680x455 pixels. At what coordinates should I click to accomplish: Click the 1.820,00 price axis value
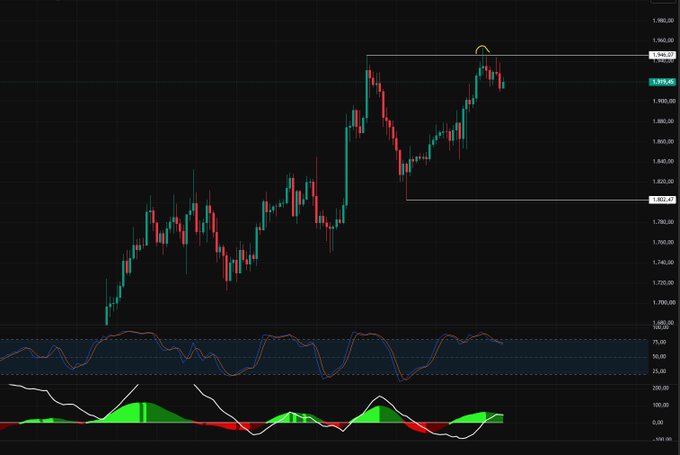coord(664,182)
